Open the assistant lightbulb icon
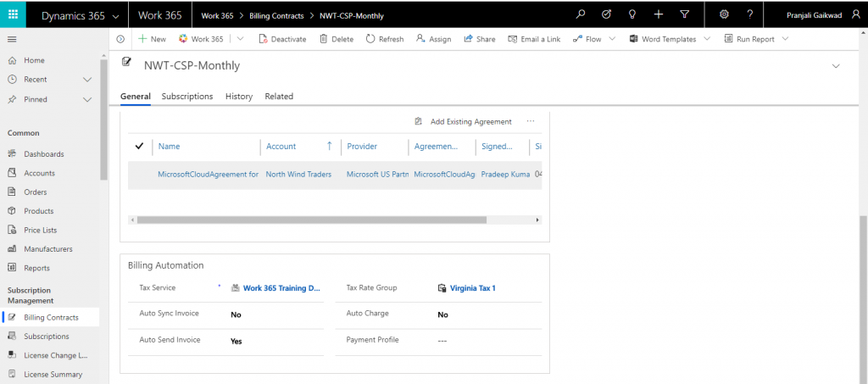 pyautogui.click(x=632, y=15)
